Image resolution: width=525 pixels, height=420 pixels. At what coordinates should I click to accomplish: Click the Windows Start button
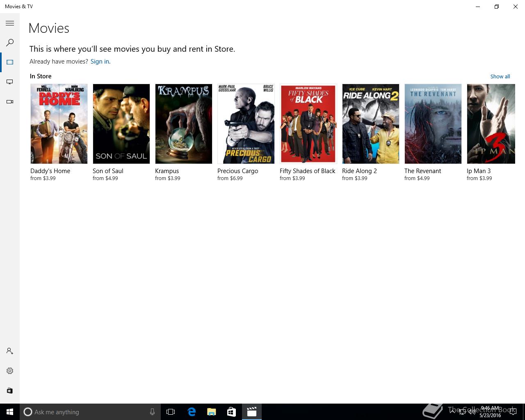(x=10, y=412)
